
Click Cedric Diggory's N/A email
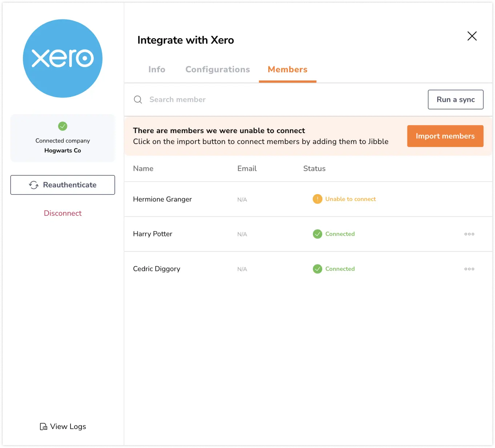point(242,269)
